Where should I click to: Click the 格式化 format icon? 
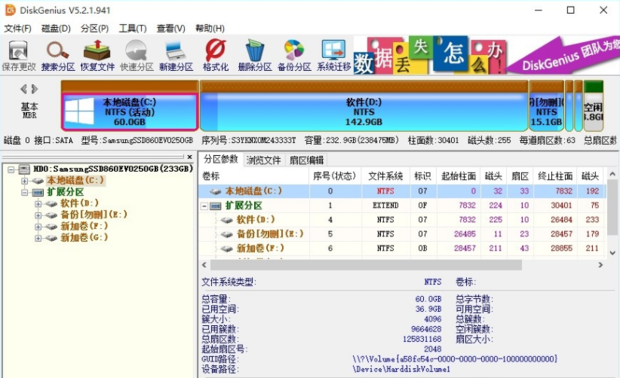[215, 55]
